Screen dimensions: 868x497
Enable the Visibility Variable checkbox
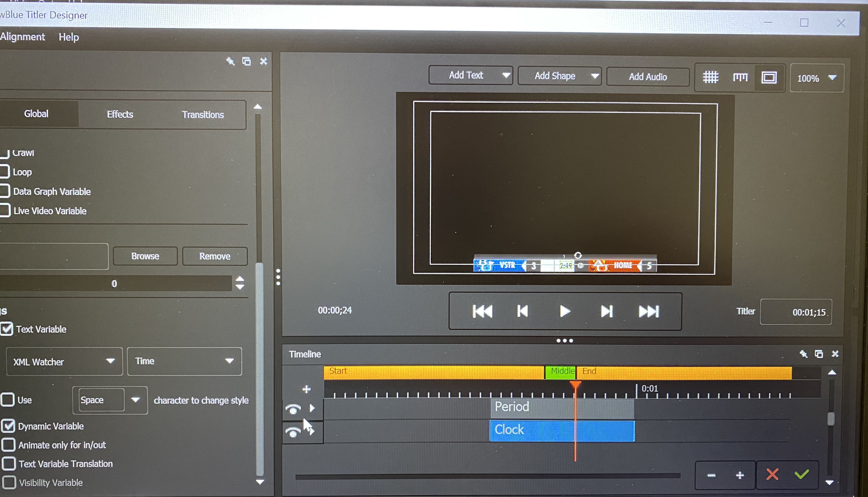point(9,482)
